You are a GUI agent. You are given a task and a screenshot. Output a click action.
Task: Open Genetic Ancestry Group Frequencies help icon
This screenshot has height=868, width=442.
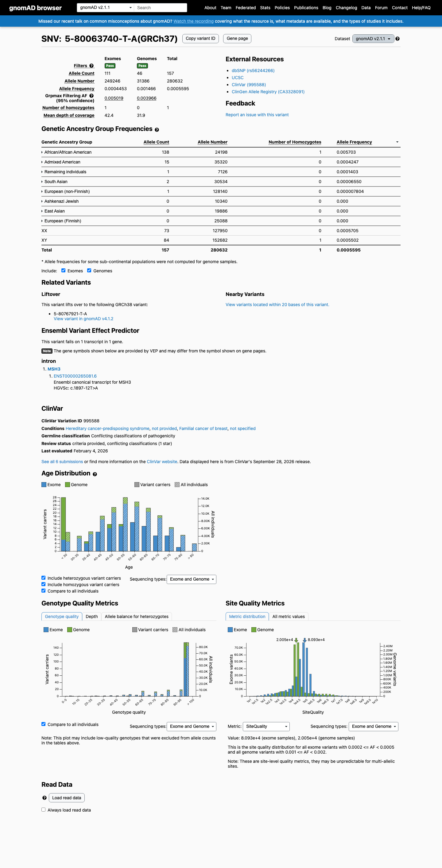click(157, 130)
